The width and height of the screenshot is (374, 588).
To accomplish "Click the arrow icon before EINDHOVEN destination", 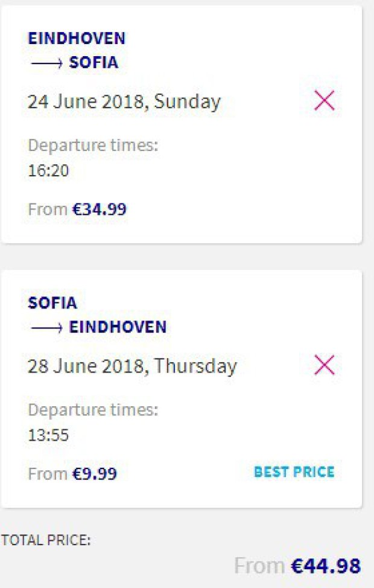I will pyautogui.click(x=46, y=327).
